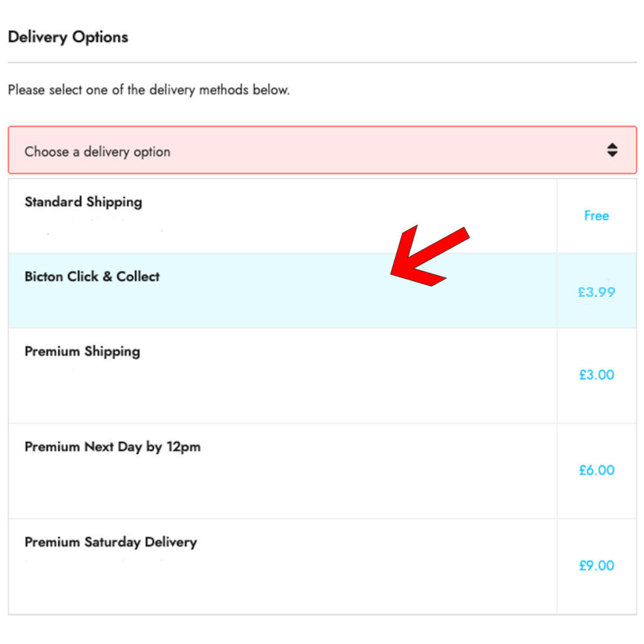Click the £3.99 Click & Collect price
Screen dimensions: 644x644
[596, 292]
